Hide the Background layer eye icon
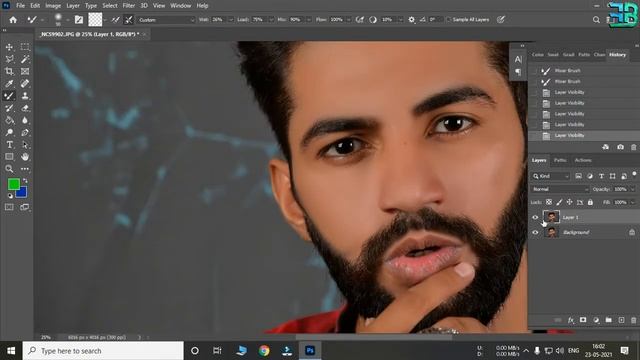This screenshot has height=360, width=640. 535,232
